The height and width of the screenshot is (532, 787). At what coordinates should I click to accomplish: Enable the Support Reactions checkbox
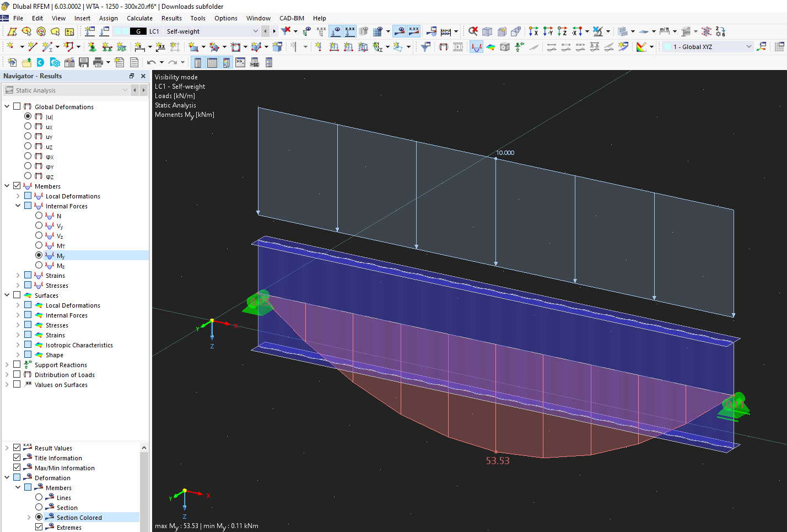point(17,364)
